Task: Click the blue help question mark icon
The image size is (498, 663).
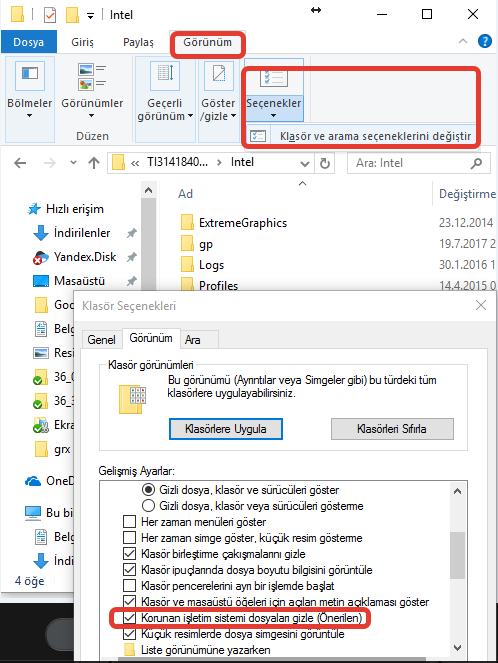Action: [484, 41]
